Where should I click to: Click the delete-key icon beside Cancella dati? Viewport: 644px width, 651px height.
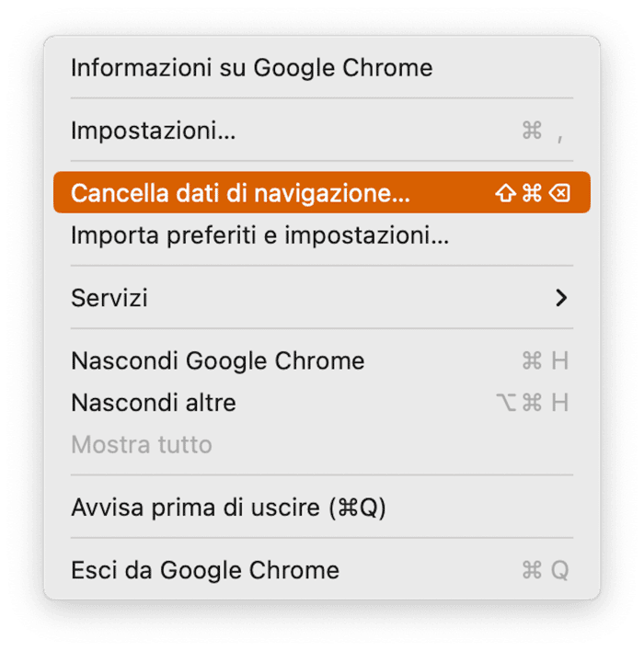point(559,193)
